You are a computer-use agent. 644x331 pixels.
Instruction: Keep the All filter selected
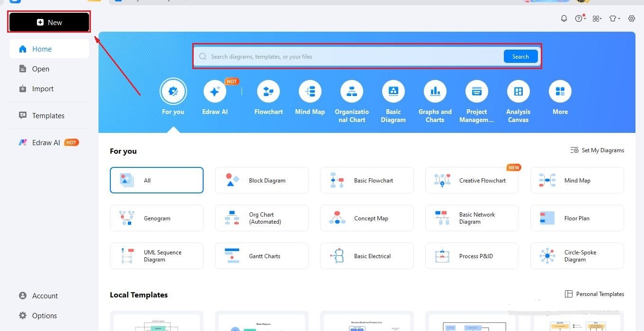tap(156, 180)
